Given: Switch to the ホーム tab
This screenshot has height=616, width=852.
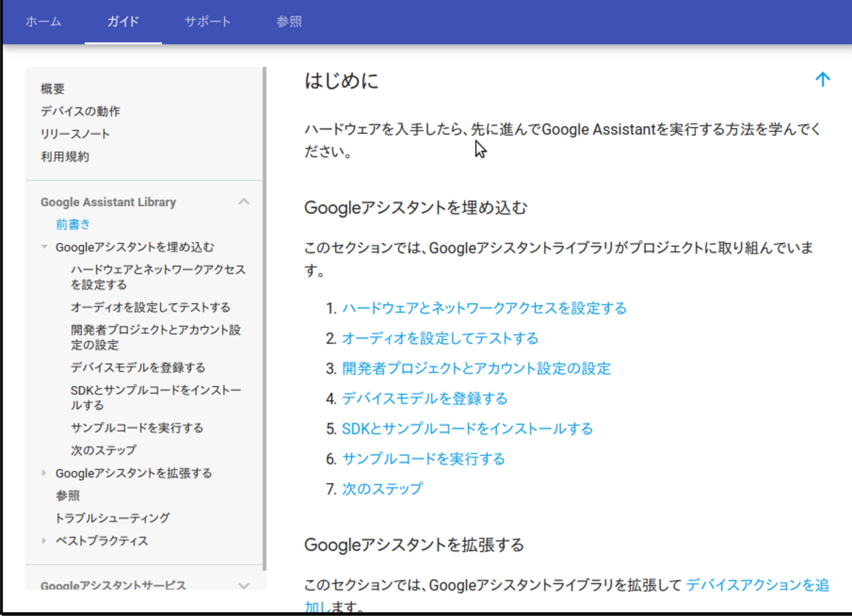Looking at the screenshot, I should point(43,22).
